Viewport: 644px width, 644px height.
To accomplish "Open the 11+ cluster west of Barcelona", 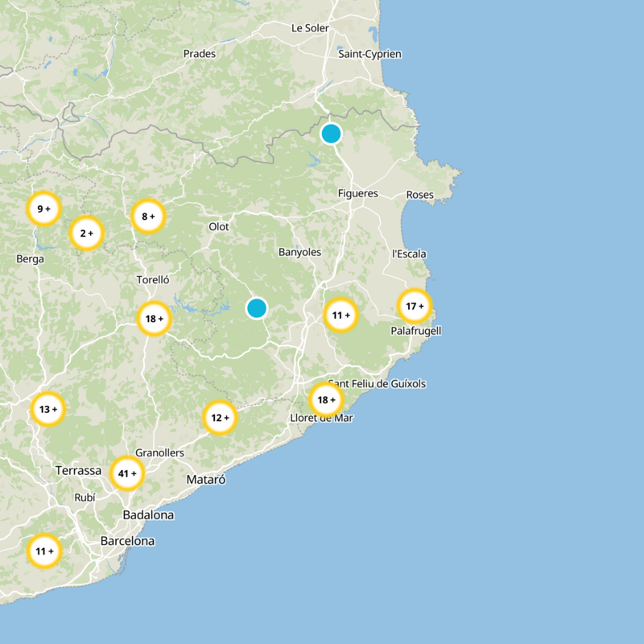I will point(44,551).
